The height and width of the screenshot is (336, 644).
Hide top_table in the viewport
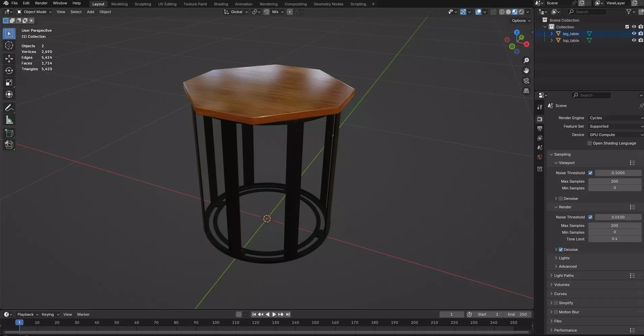pos(634,40)
